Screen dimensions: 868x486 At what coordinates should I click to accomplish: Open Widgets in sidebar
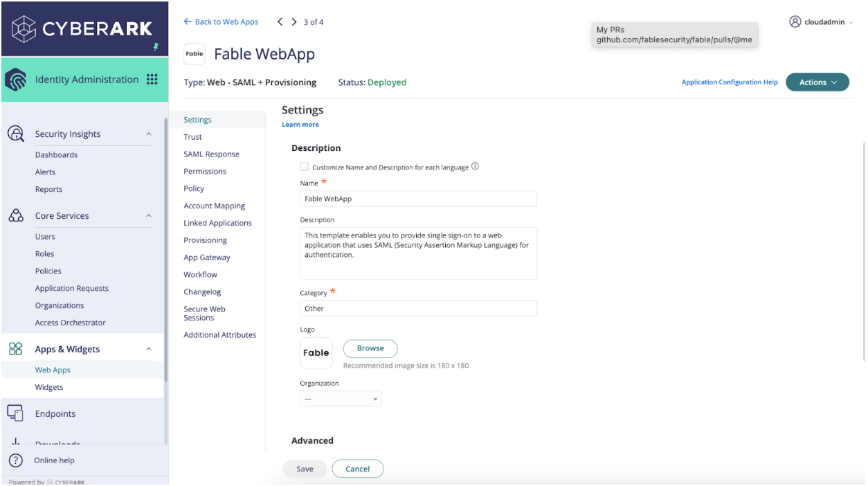tap(49, 388)
